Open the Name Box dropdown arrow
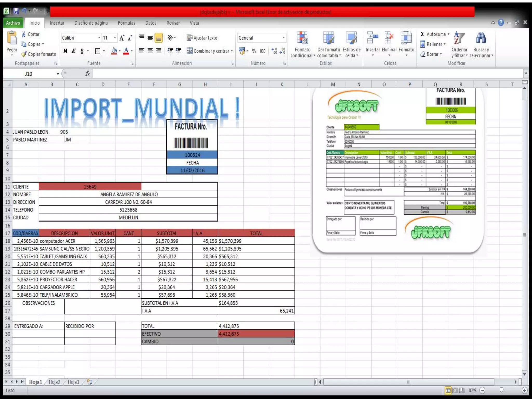 click(58, 74)
